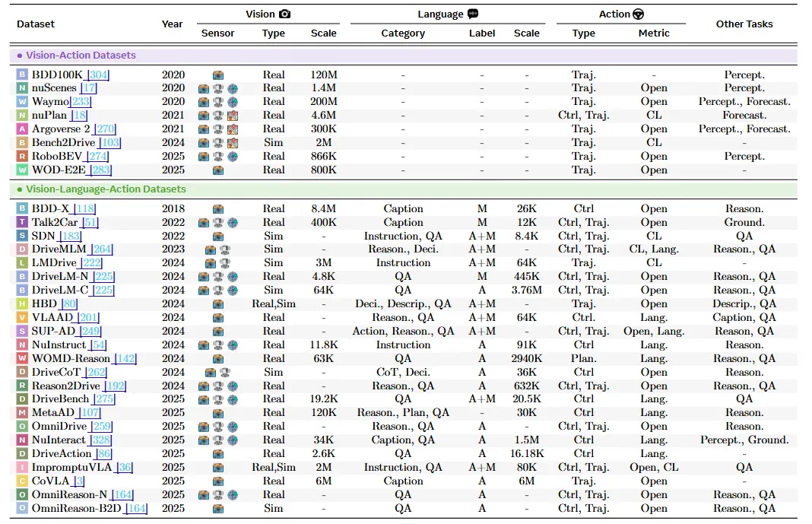Click the camera sensor icon in BDD100K row
The height and width of the screenshot is (524, 812).
click(x=218, y=75)
